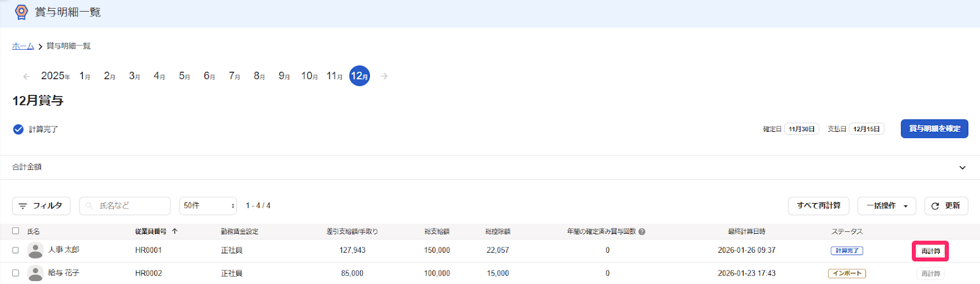Click employee name 給与 花子
Image resolution: width=980 pixels, height=284 pixels.
(x=64, y=273)
